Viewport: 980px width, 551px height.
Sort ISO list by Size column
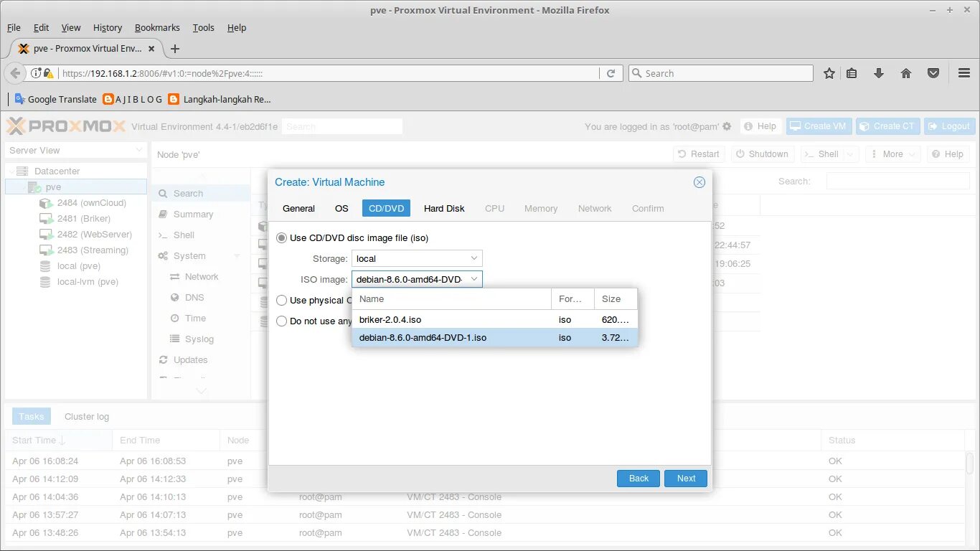click(x=616, y=299)
